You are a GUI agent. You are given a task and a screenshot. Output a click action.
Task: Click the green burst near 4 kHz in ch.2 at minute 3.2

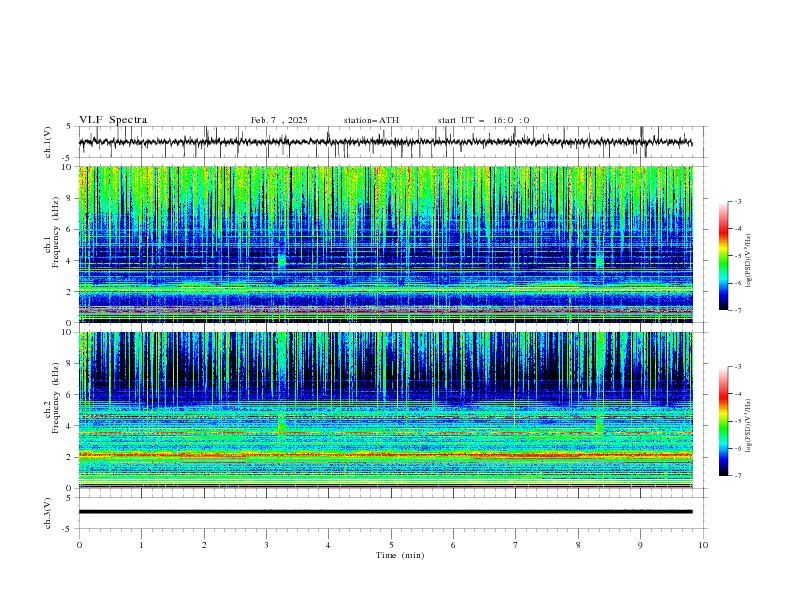(x=281, y=424)
